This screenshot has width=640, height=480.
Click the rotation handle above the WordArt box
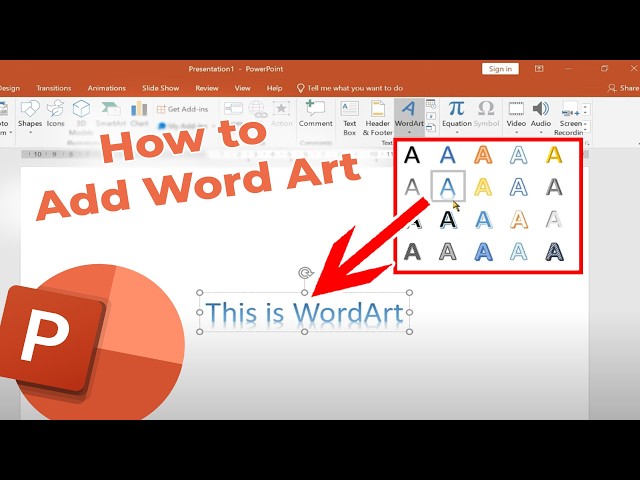(x=305, y=273)
